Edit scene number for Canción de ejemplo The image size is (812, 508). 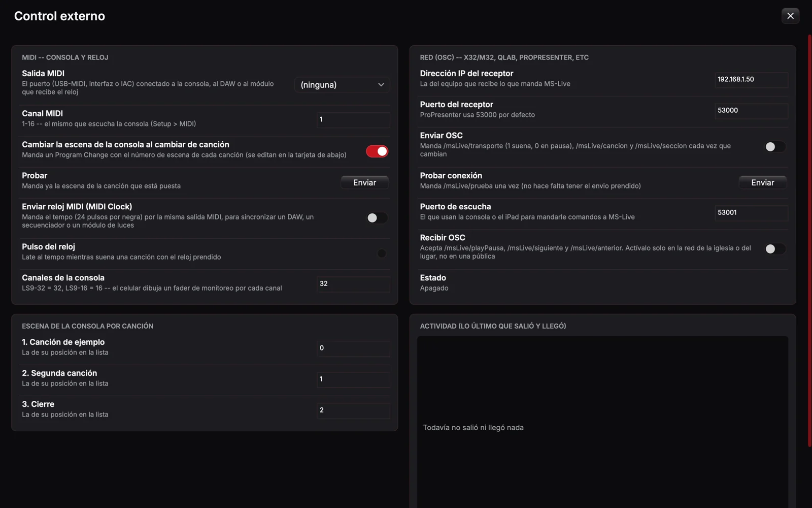353,348
